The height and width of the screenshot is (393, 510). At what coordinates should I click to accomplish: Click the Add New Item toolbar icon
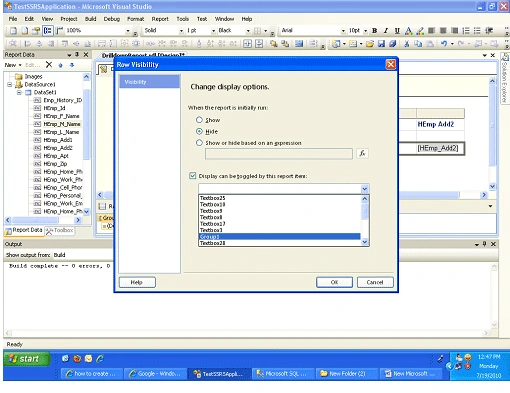(353, 44)
